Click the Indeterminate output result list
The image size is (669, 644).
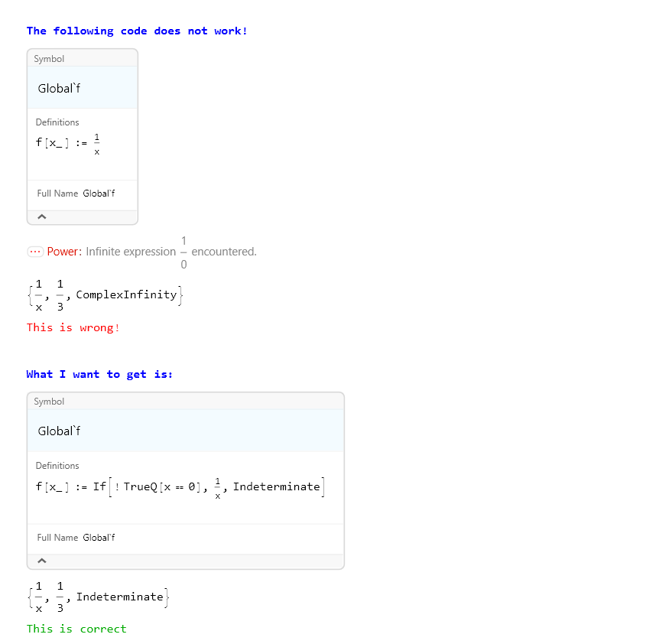point(99,597)
